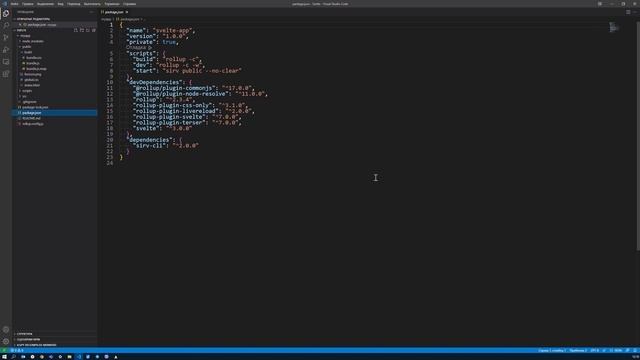Image resolution: width=640 pixels, height=360 pixels.
Task: Open the Selection (Выделение) menu
Action: 45,4
